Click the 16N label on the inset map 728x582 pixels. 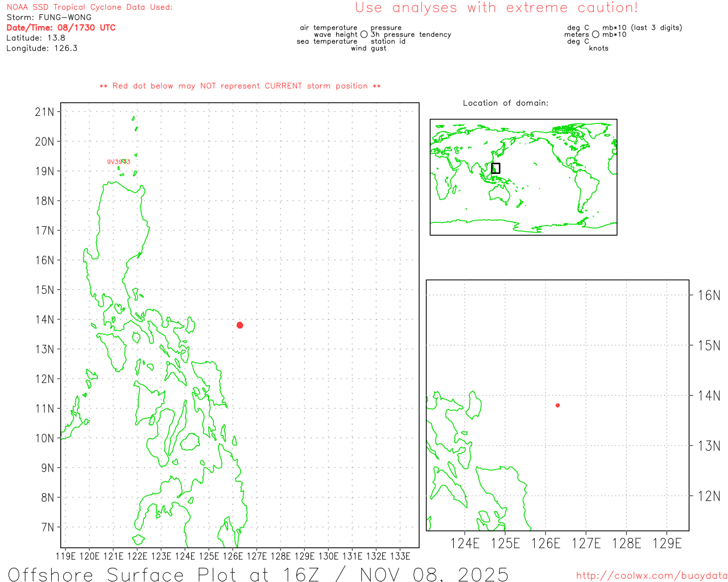point(709,295)
